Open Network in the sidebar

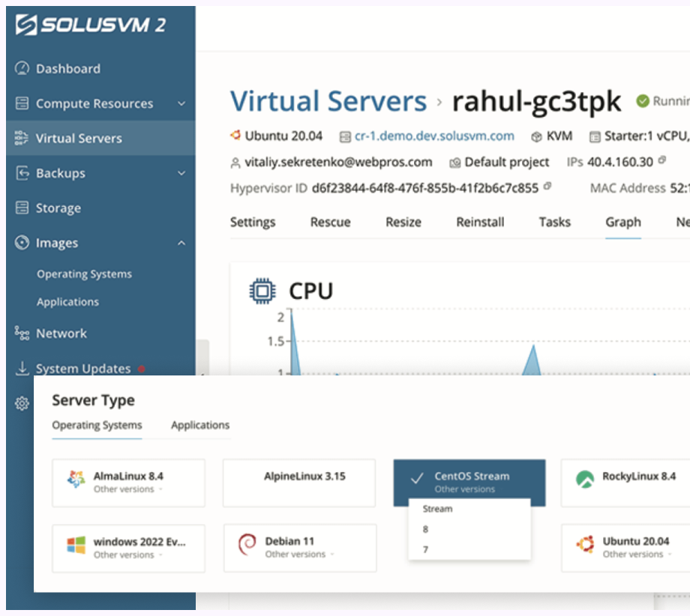click(61, 333)
